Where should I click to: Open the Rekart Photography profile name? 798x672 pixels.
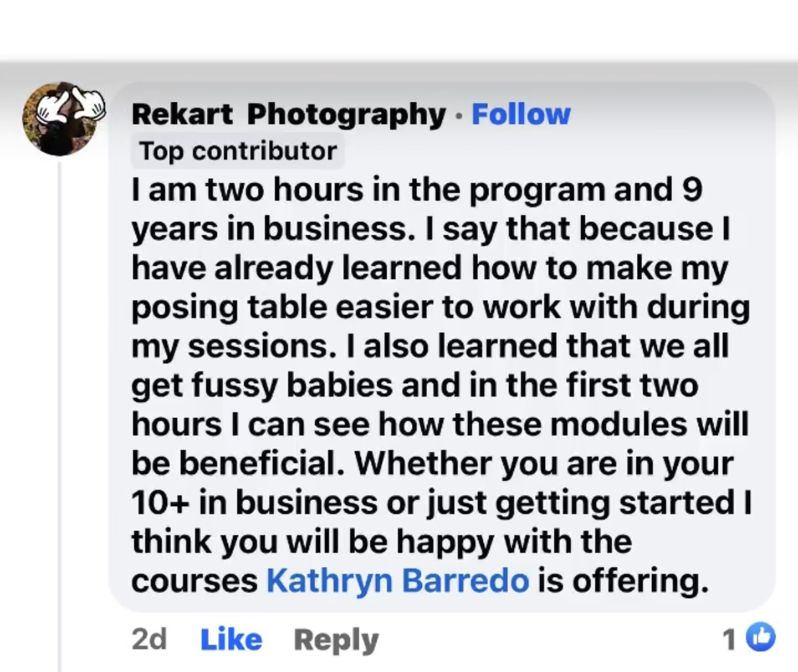[x=288, y=114]
